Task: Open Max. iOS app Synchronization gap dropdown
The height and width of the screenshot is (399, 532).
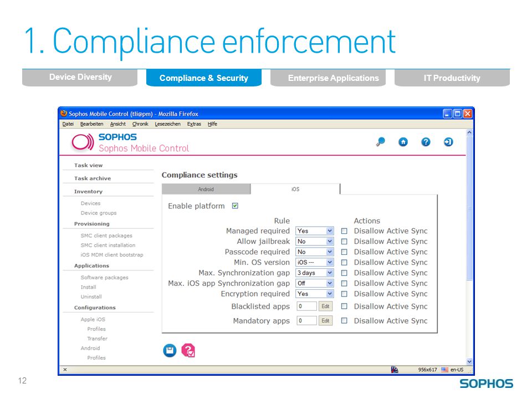Action: pyautogui.click(x=315, y=283)
